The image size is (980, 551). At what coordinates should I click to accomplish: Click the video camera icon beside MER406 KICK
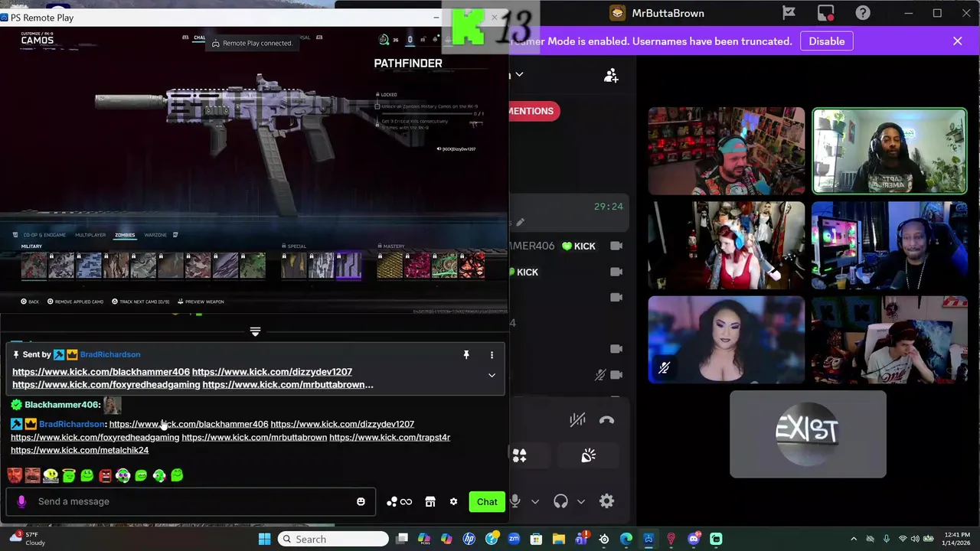point(616,246)
